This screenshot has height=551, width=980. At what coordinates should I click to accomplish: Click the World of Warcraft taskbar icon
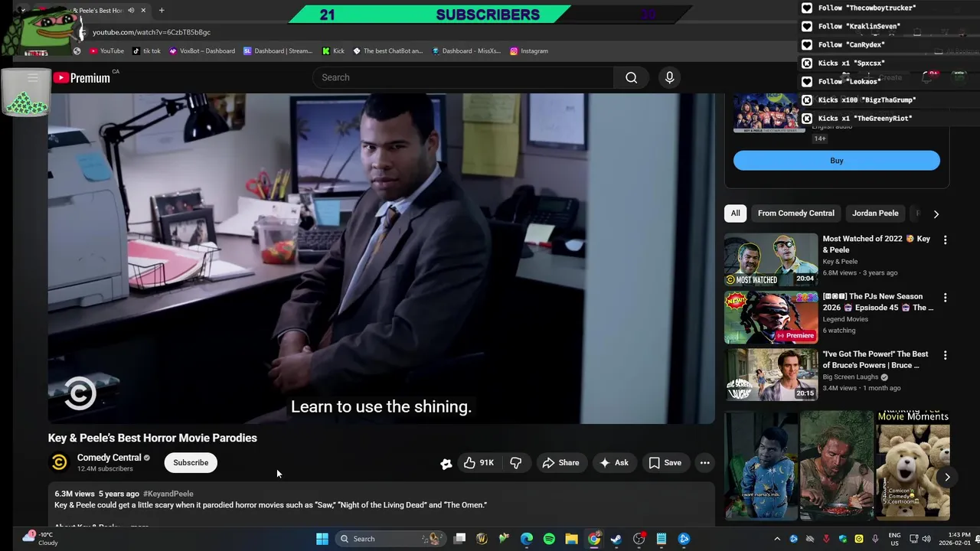point(482,539)
